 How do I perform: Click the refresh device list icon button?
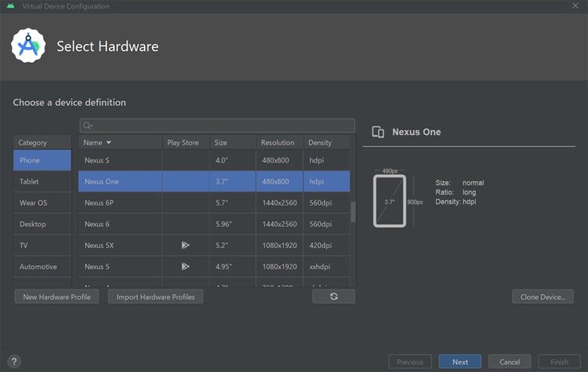point(333,297)
